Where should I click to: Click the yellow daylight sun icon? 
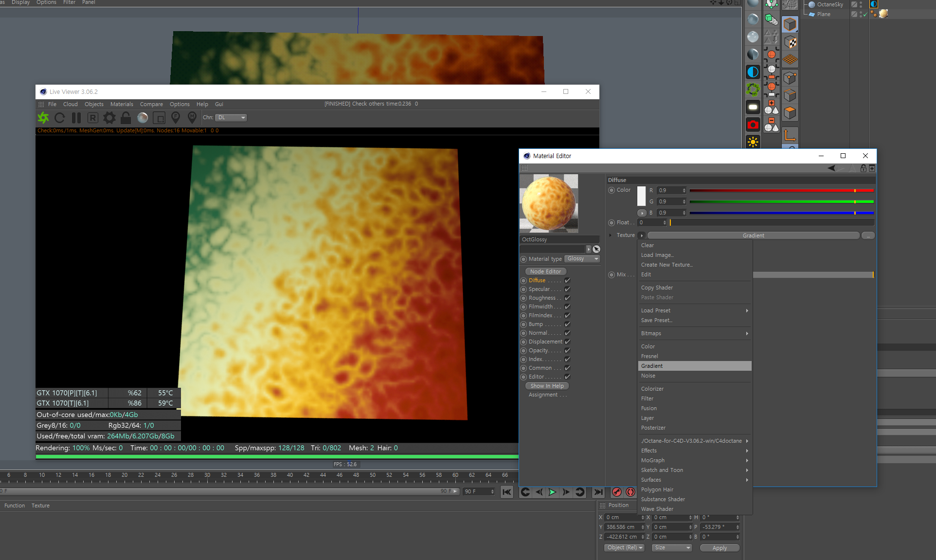pyautogui.click(x=753, y=142)
